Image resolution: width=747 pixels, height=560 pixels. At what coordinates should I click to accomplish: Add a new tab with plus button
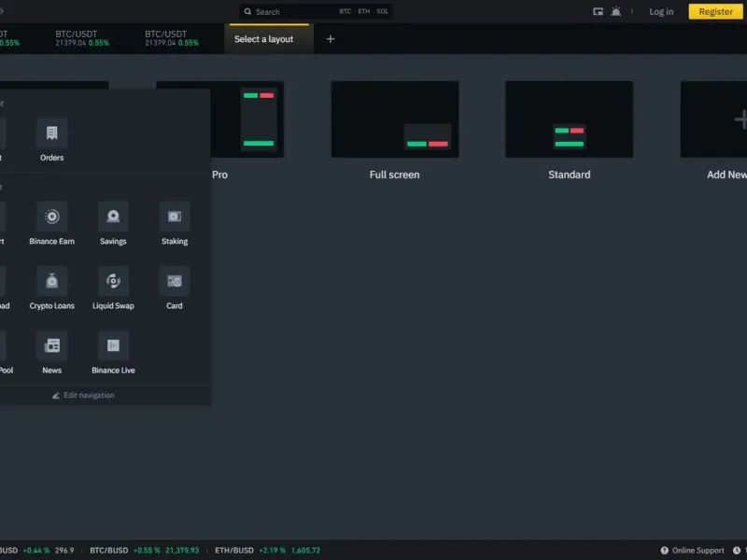tap(331, 39)
